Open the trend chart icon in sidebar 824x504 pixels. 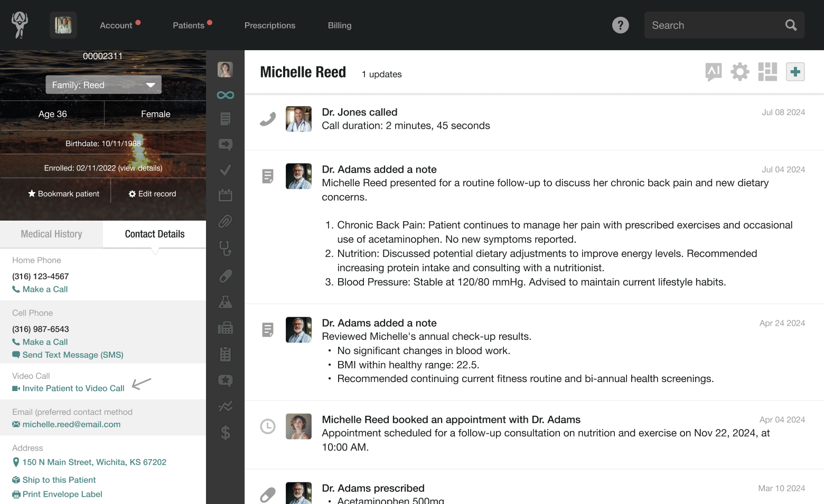226,406
